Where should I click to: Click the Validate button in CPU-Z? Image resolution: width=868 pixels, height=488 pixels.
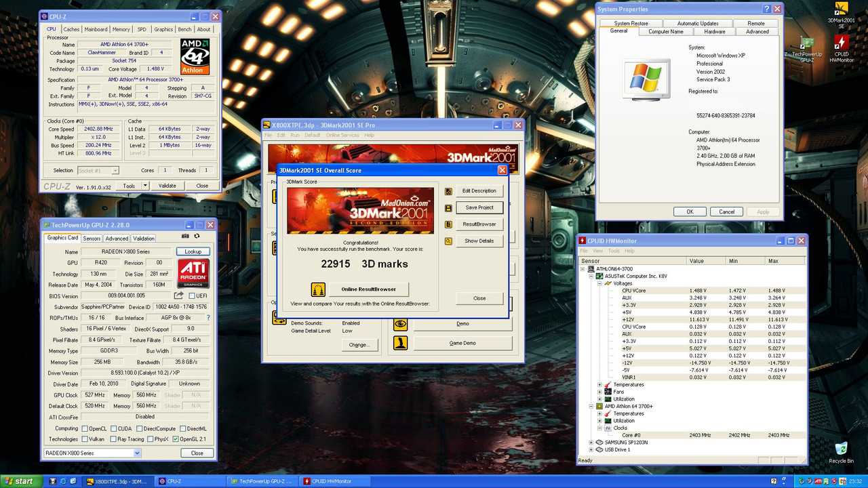click(x=167, y=186)
